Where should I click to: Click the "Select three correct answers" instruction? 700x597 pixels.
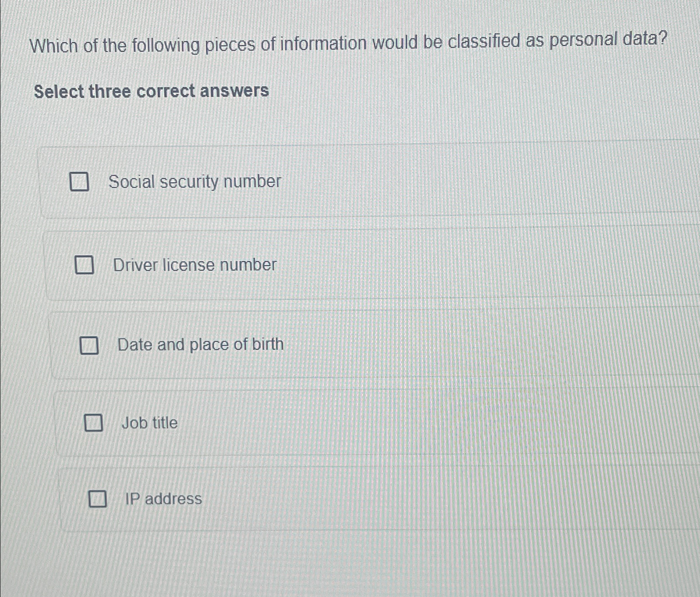coord(151,91)
